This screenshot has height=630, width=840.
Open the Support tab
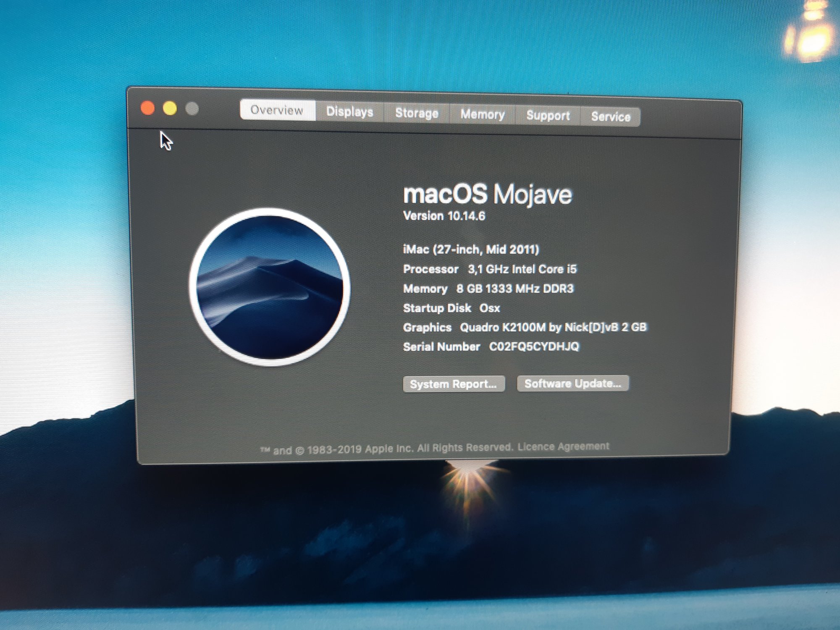coord(548,115)
